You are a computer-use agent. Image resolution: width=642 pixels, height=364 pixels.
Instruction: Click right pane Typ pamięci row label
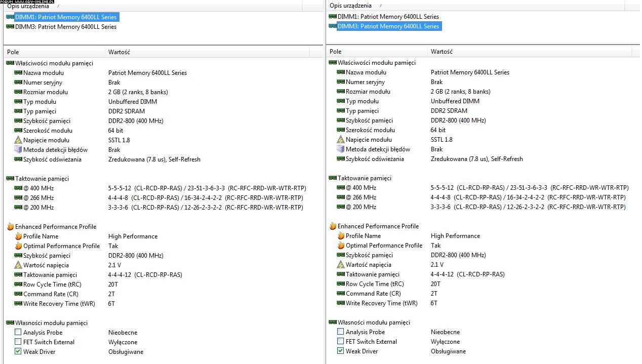click(x=362, y=110)
